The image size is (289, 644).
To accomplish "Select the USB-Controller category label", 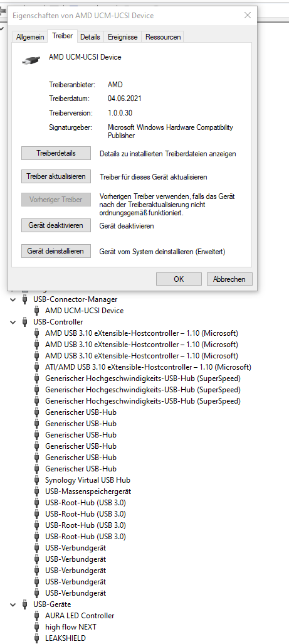I will 58,322.
